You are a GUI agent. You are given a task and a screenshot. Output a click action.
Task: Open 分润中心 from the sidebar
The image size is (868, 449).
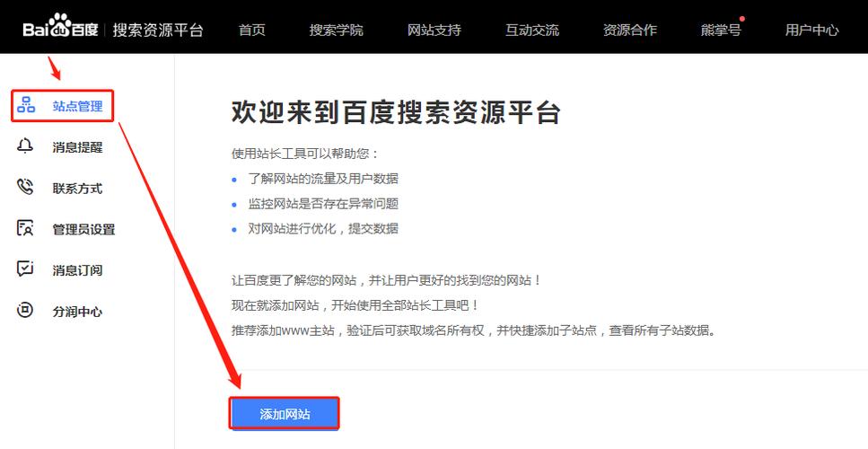[77, 312]
